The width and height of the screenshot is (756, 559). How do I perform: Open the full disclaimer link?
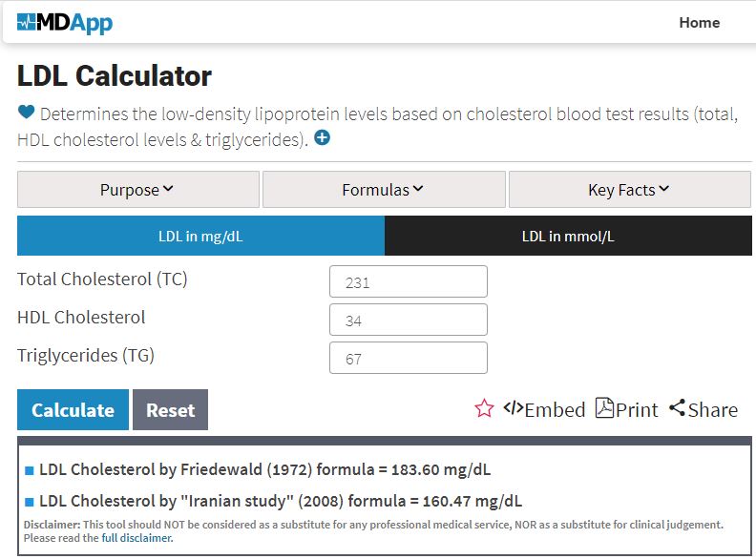[137, 538]
